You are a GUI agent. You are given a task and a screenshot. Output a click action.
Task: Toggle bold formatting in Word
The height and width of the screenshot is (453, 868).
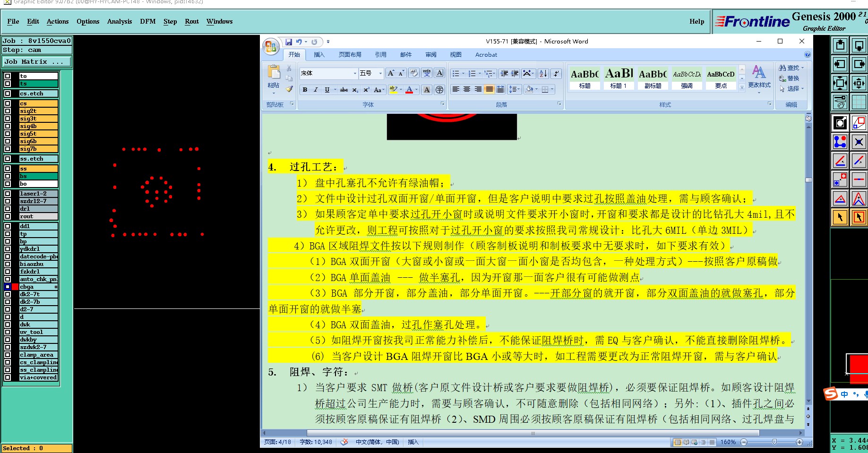point(305,90)
